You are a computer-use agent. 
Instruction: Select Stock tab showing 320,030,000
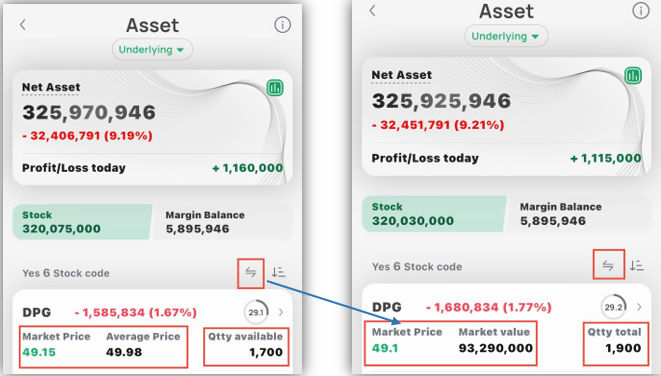(434, 214)
